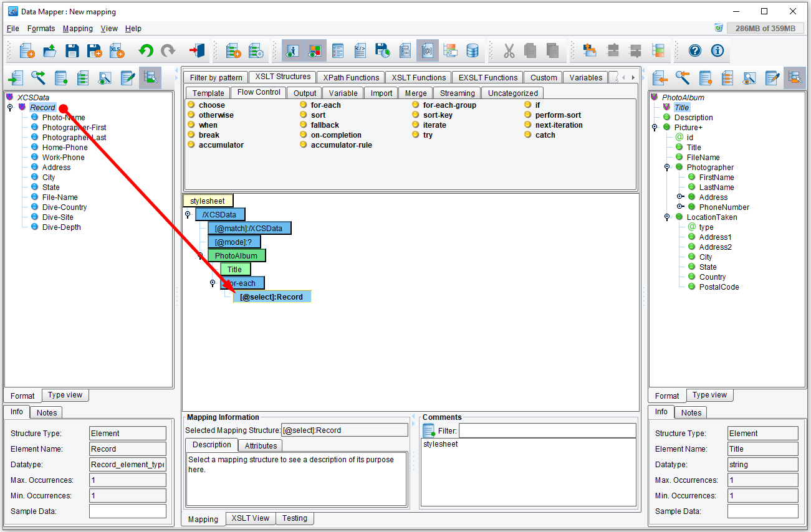Click the XLS export icon
This screenshot has height=532, width=811.
117,51
